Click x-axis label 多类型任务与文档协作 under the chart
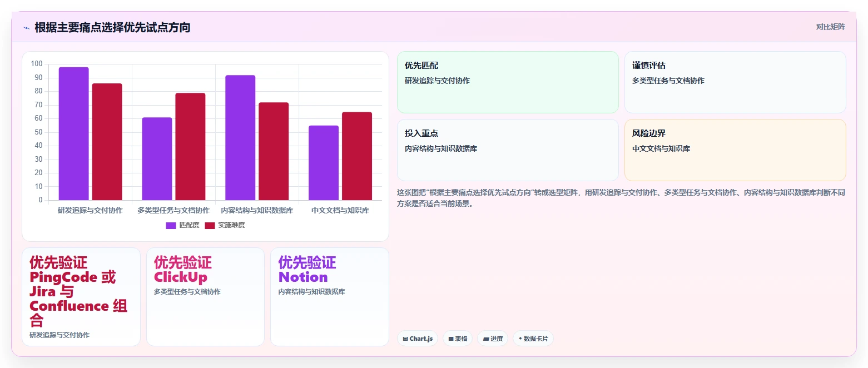The image size is (868, 368). (x=173, y=211)
